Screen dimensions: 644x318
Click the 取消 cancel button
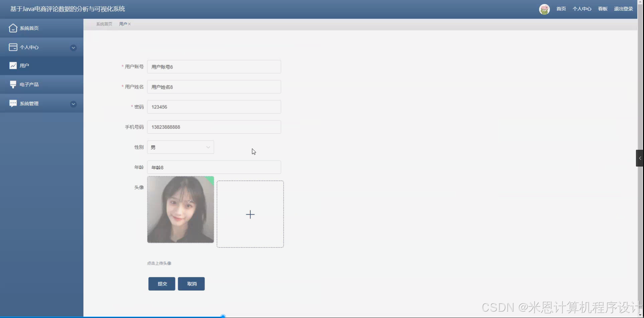coord(191,284)
